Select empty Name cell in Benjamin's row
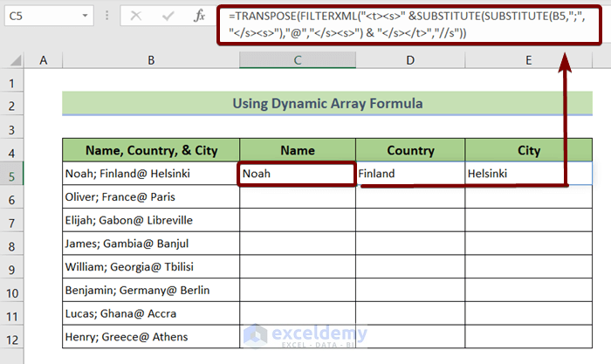The height and width of the screenshot is (364, 611). (x=298, y=291)
